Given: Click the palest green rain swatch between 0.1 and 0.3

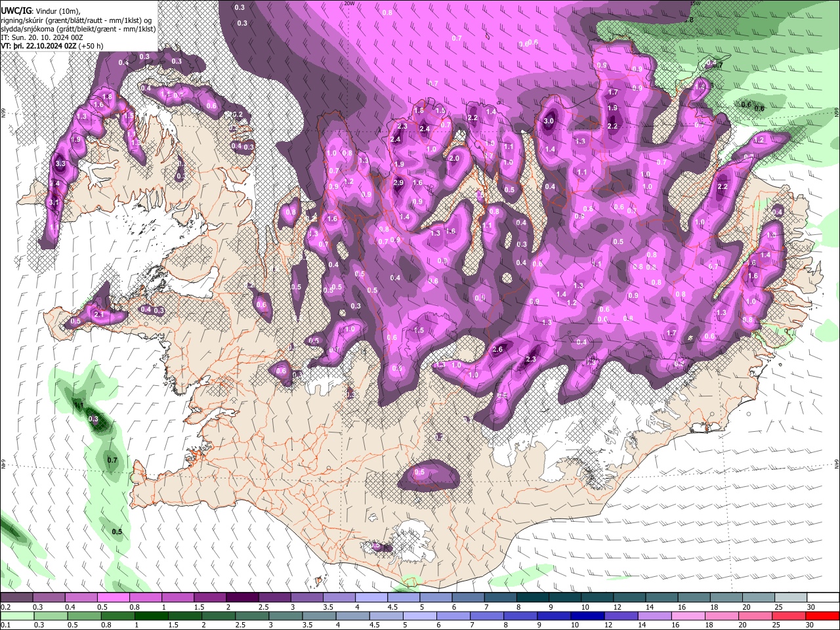Looking at the screenshot, I should (16, 616).
